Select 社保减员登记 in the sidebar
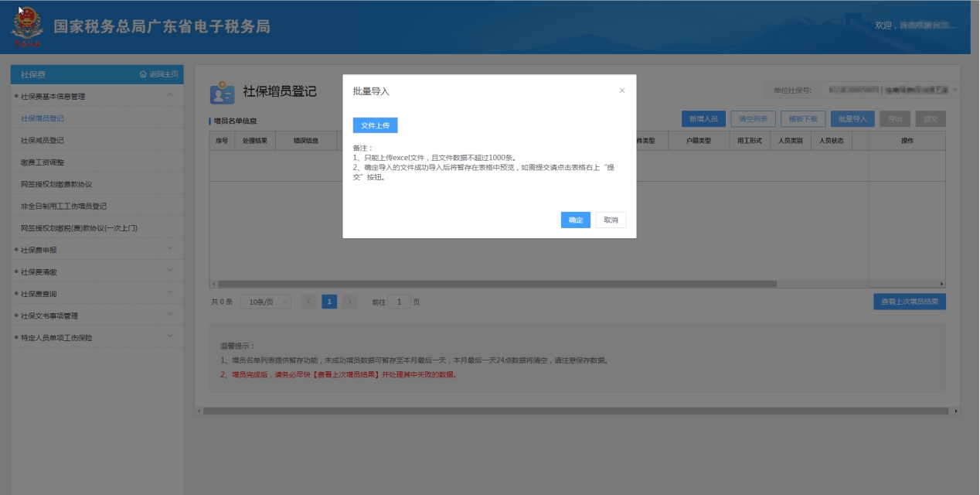This screenshot has height=495, width=980. [43, 141]
